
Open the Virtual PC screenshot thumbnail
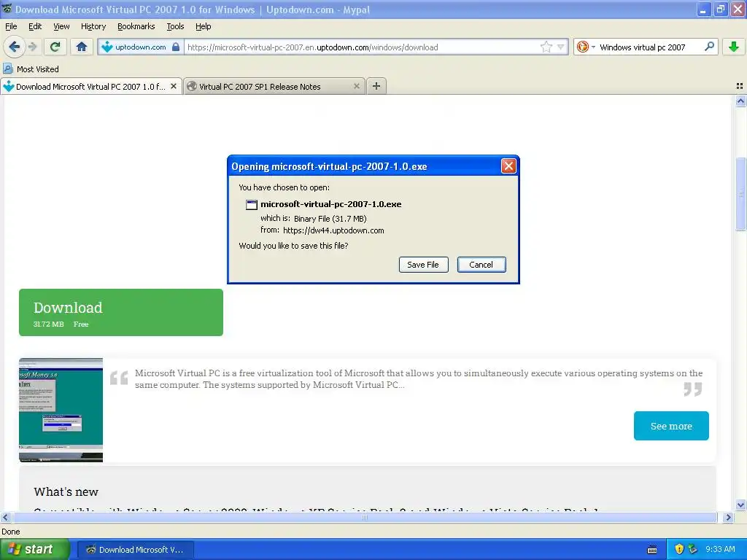(61, 410)
